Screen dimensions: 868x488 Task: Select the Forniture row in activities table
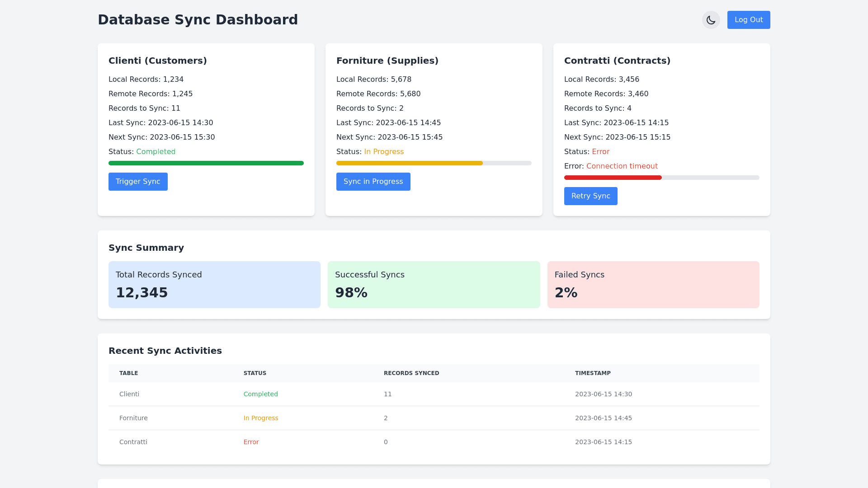133,418
